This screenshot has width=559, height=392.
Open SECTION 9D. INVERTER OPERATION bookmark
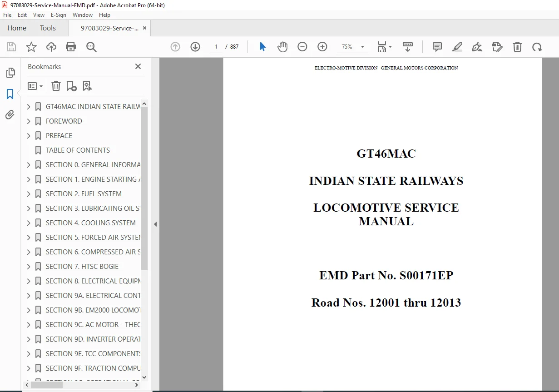click(x=93, y=339)
